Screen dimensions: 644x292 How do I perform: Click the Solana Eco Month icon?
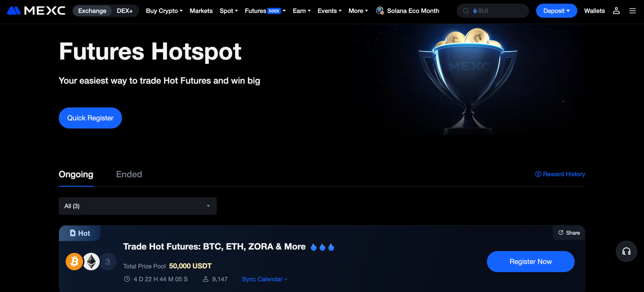380,11
